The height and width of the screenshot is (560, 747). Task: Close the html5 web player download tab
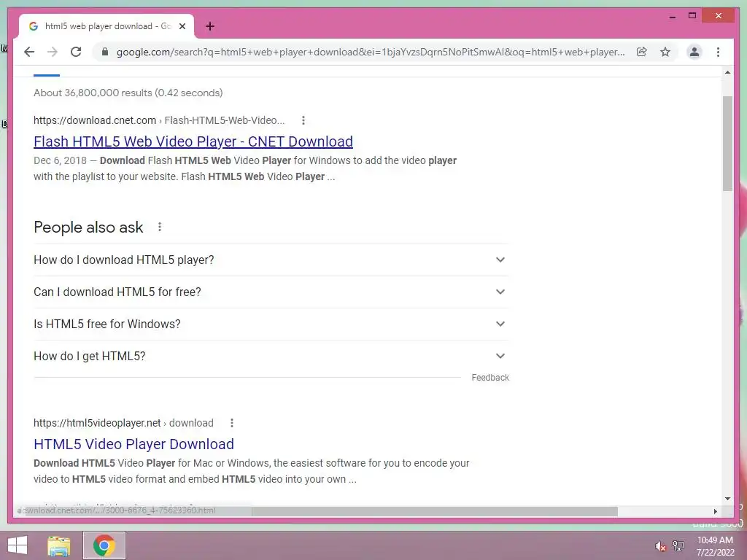tap(182, 26)
